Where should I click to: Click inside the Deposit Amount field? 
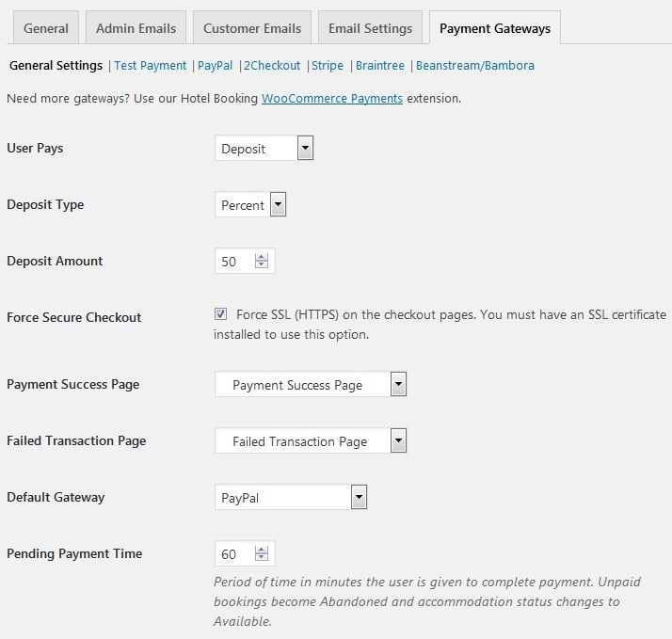coord(233,262)
